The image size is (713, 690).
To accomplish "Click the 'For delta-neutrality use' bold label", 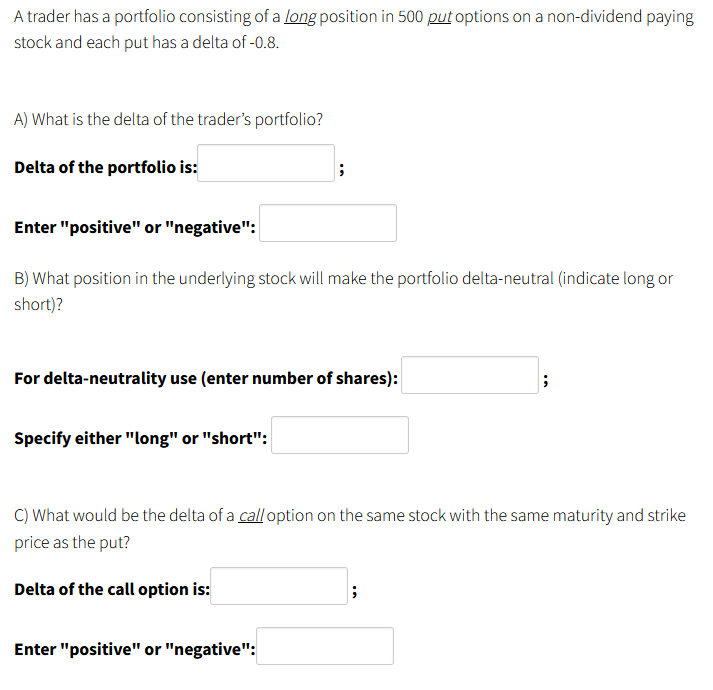I will point(206,378).
